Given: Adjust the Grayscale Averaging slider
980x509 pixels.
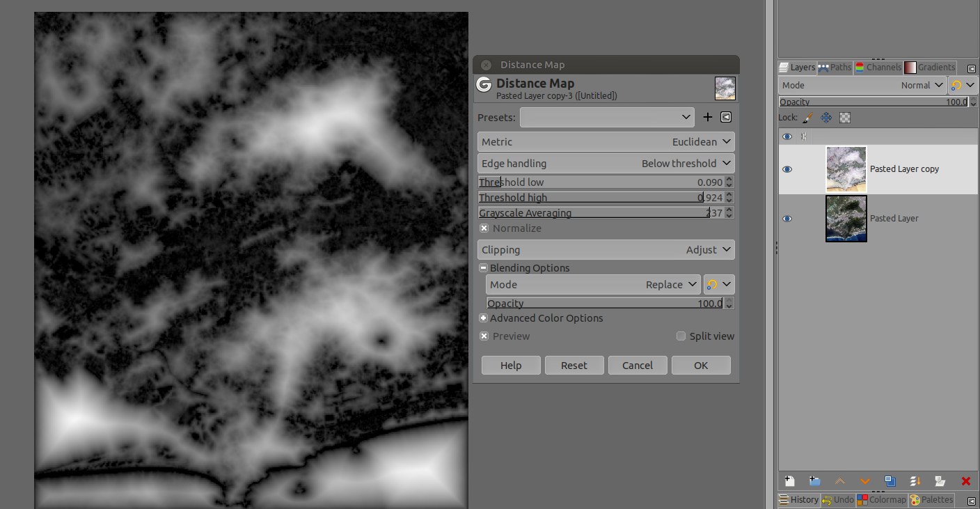Looking at the screenshot, I should pos(601,213).
